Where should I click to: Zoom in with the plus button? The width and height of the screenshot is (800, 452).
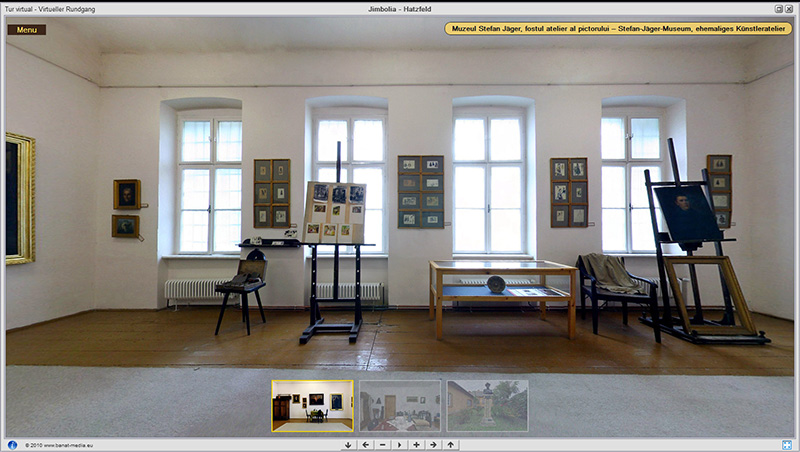417,445
